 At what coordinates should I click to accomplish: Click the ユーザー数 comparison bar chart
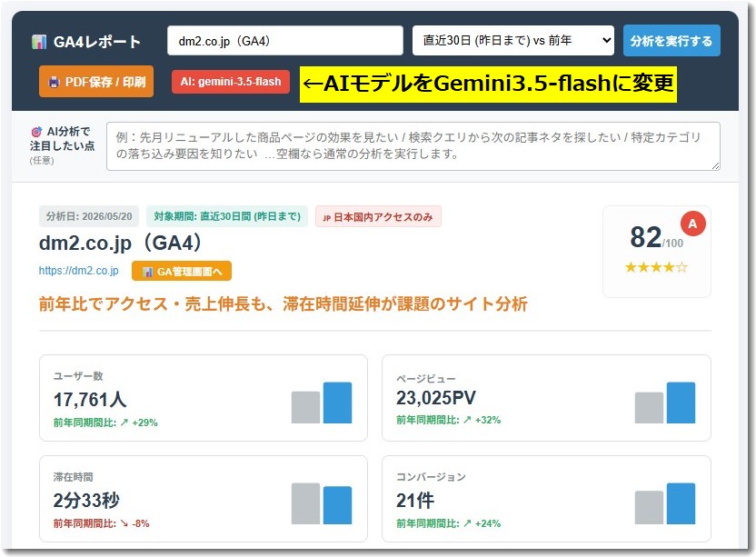point(322,403)
